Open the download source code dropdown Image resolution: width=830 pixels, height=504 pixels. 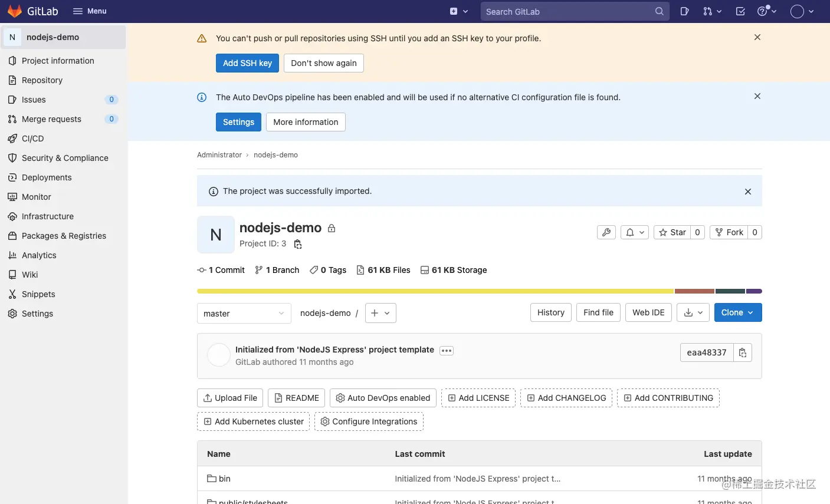pos(693,312)
